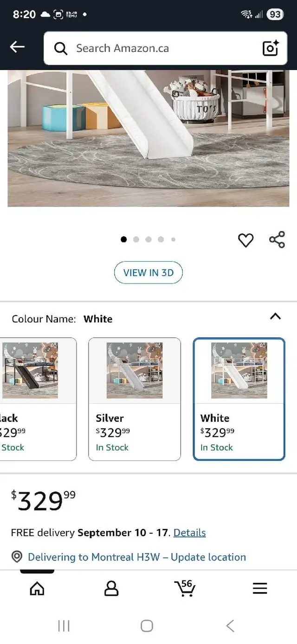This screenshot has height=644, width=297.
Task: Select the Silver colour option
Action: point(135,399)
